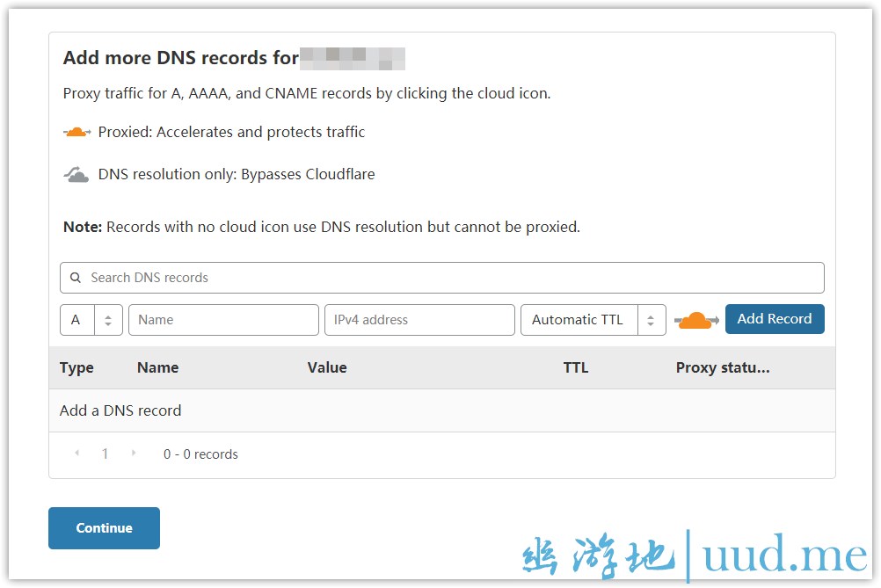Click the orange Proxied cloud legend icon
This screenshot has width=881, height=588.
point(77,132)
